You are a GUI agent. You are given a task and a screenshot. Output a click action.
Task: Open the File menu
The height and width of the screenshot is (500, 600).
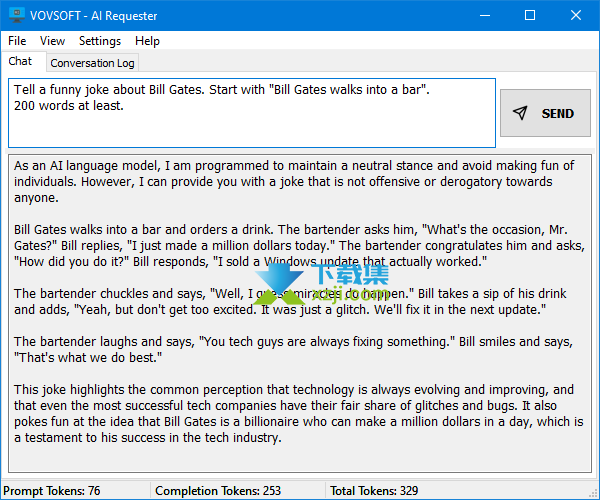click(x=17, y=41)
